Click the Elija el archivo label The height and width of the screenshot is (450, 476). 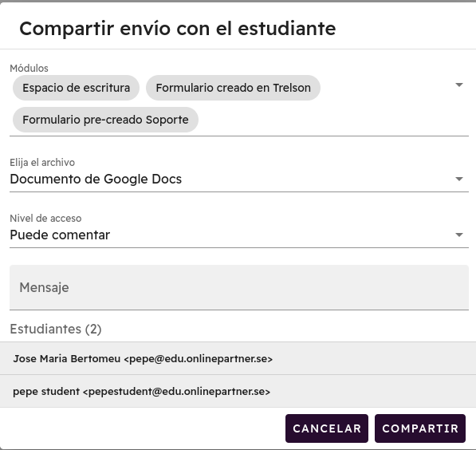[x=42, y=163]
